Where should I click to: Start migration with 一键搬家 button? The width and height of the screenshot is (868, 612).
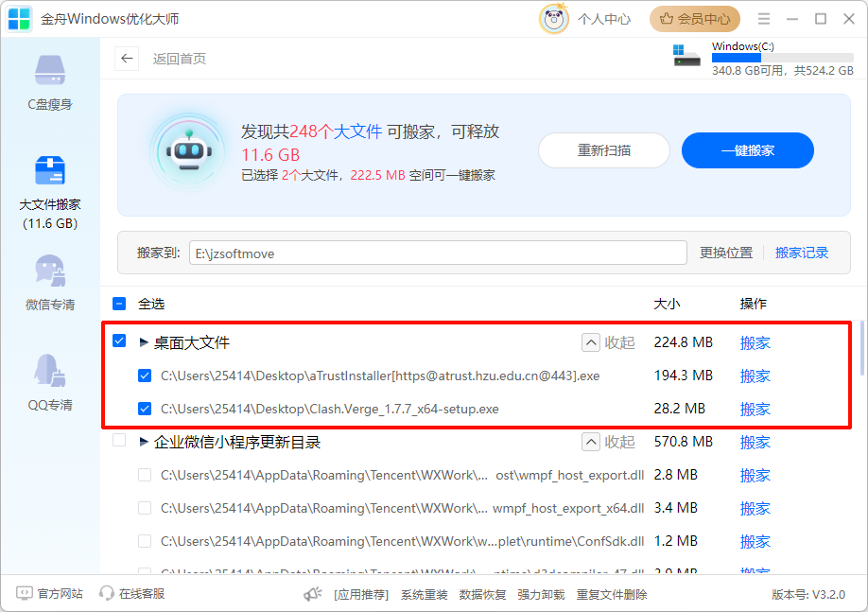(747, 149)
